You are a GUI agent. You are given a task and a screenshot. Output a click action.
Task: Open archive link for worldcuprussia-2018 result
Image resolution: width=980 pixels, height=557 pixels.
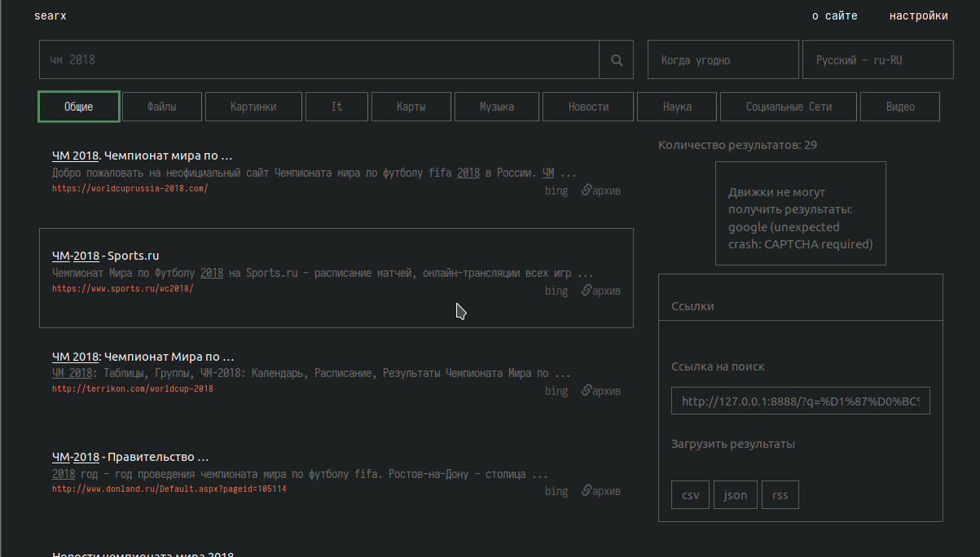601,191
